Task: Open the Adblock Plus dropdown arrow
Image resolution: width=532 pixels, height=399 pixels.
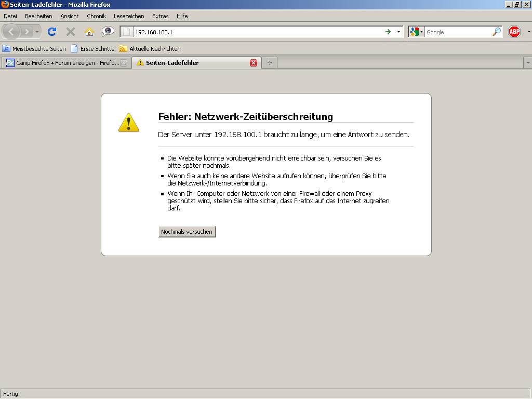Action: click(x=528, y=32)
